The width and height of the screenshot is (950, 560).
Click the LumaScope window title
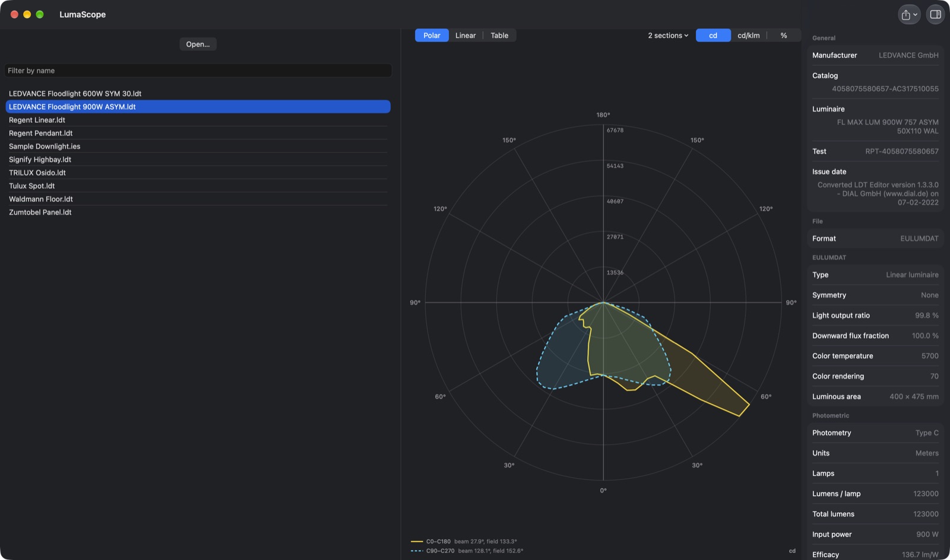click(83, 15)
